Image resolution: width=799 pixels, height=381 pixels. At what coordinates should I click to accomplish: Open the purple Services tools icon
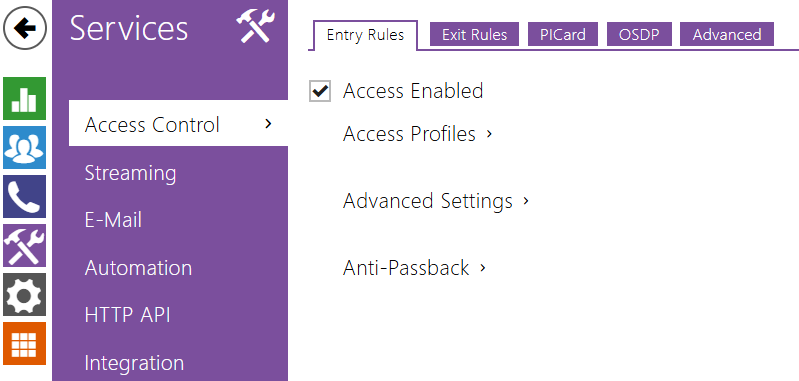point(24,245)
